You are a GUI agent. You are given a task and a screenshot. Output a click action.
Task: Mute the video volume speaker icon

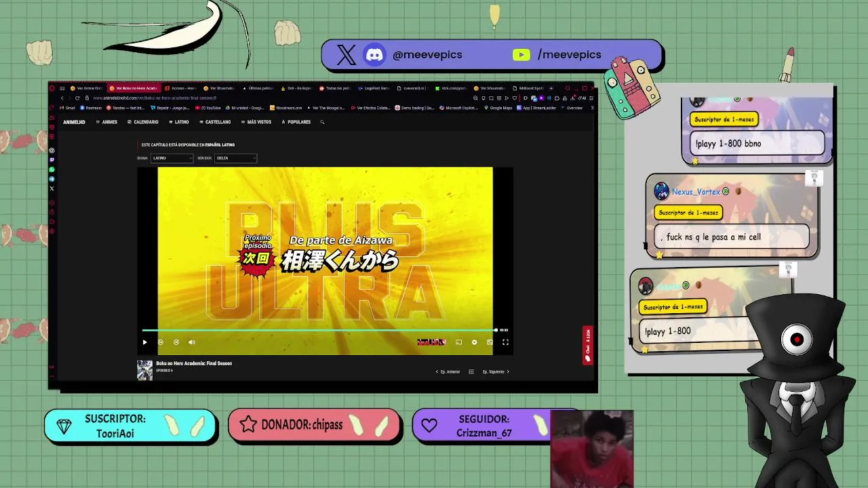192,342
